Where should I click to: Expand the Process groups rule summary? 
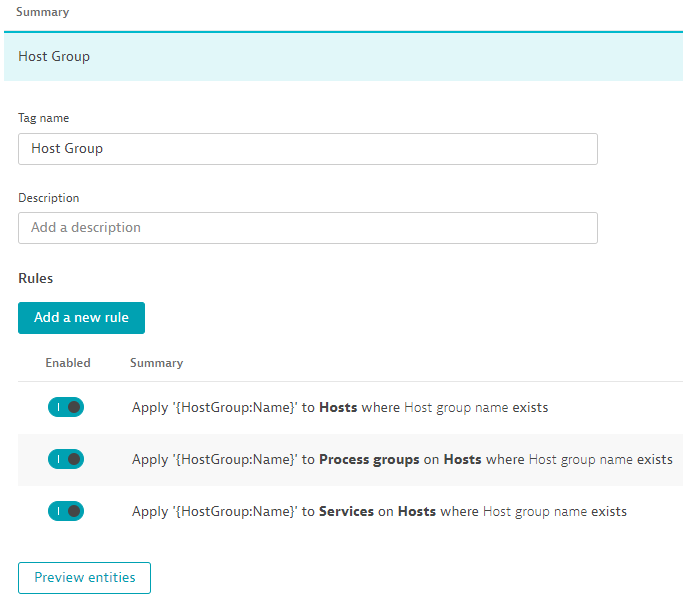[402, 460]
